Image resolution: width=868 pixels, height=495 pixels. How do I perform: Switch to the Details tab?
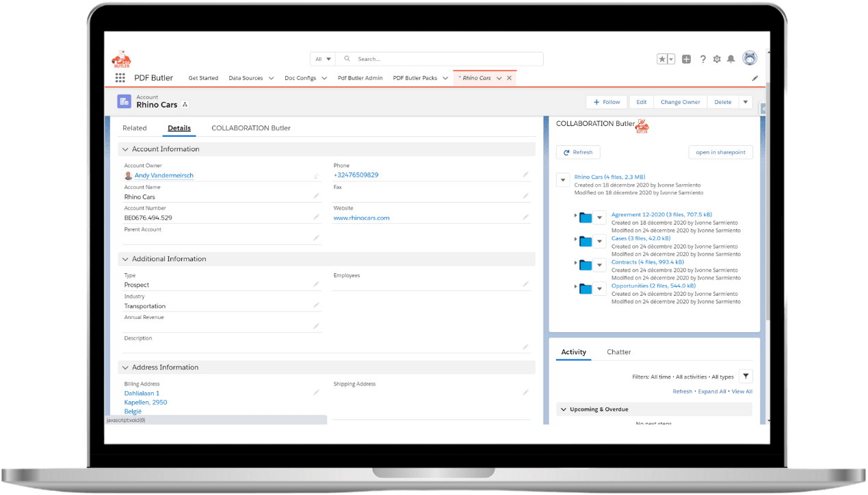[x=179, y=128]
